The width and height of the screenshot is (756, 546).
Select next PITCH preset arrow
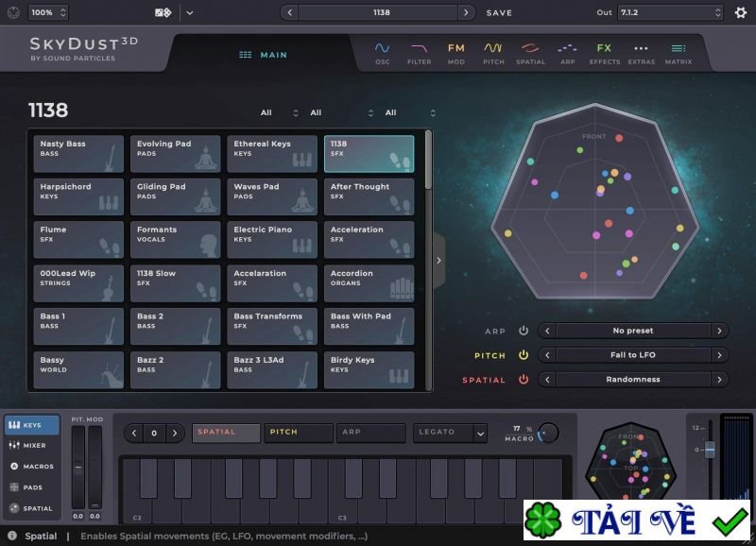tap(719, 355)
